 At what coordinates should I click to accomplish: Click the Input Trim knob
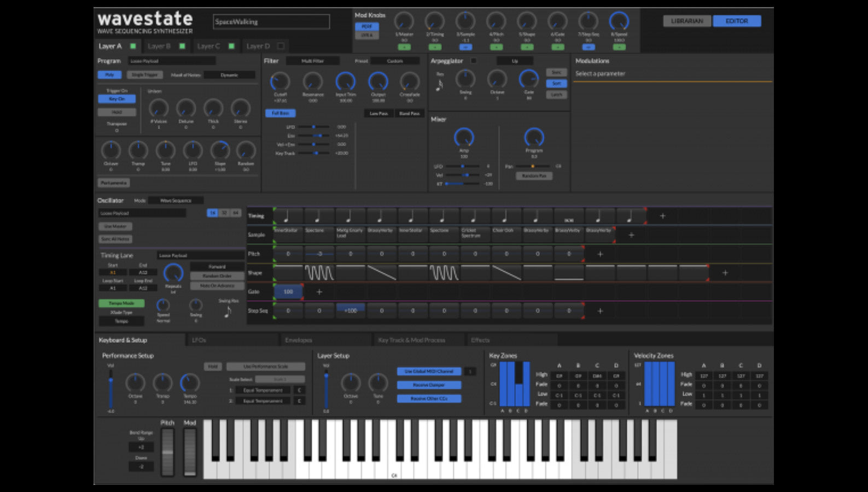point(345,81)
